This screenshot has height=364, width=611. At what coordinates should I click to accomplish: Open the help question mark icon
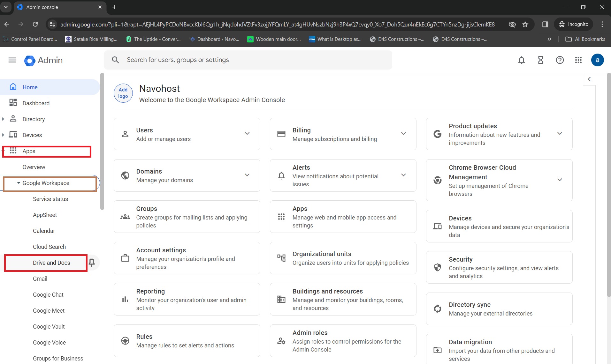pos(560,60)
